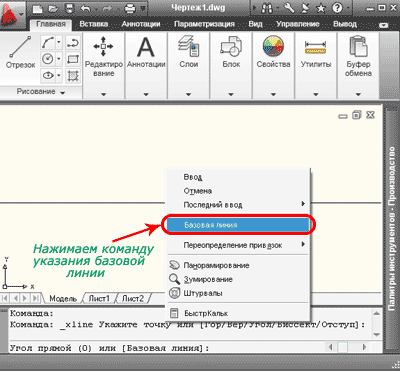Open the quick access toolbar customize dropdown
Viewport: 400px width, 371px height.
tap(144, 8)
